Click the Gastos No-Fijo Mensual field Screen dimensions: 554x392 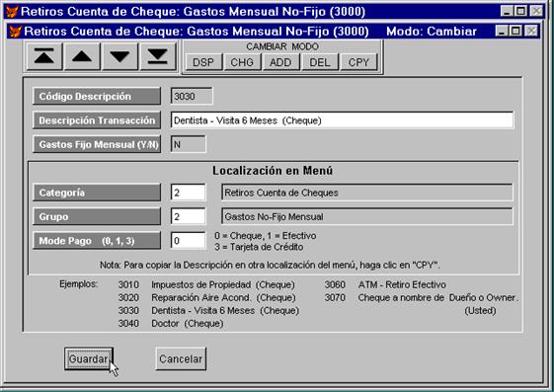coord(367,216)
